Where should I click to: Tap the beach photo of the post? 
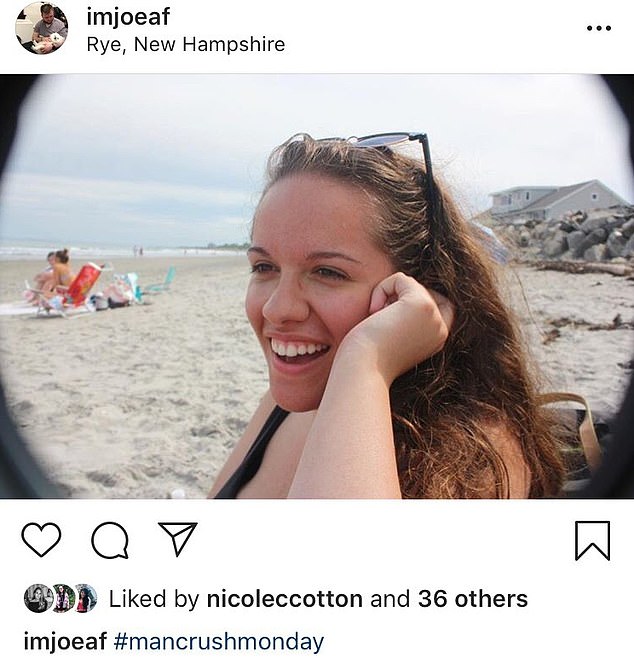pos(317,286)
